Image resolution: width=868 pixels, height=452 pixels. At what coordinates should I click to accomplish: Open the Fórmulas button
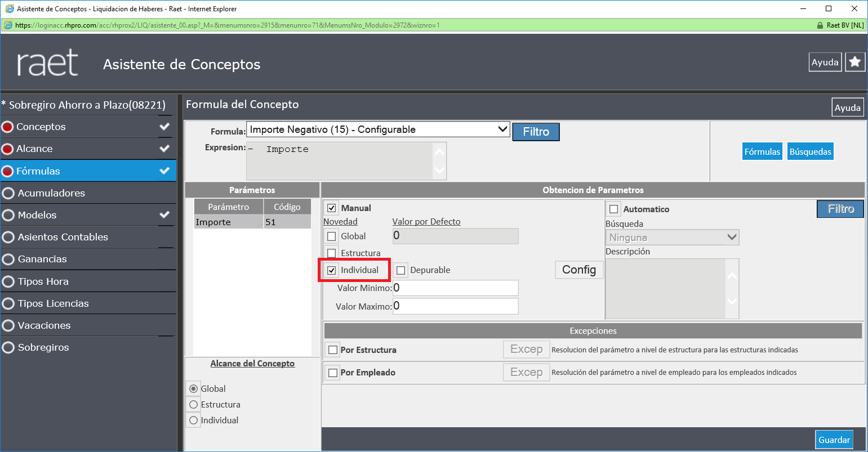(x=762, y=151)
